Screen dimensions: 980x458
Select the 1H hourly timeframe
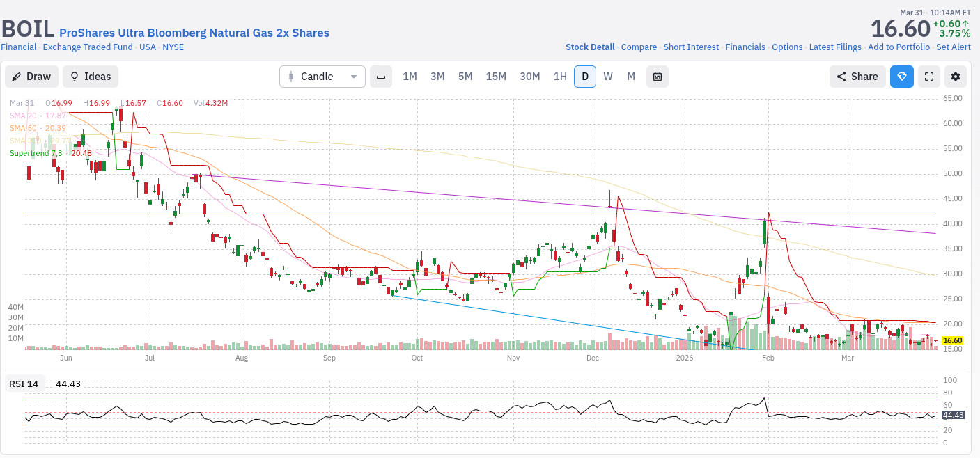pyautogui.click(x=559, y=77)
